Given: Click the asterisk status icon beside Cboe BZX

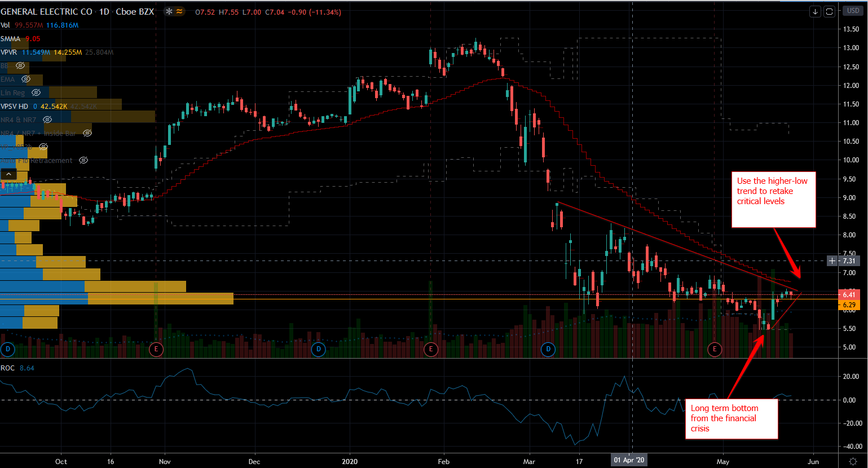Looking at the screenshot, I should (x=169, y=11).
